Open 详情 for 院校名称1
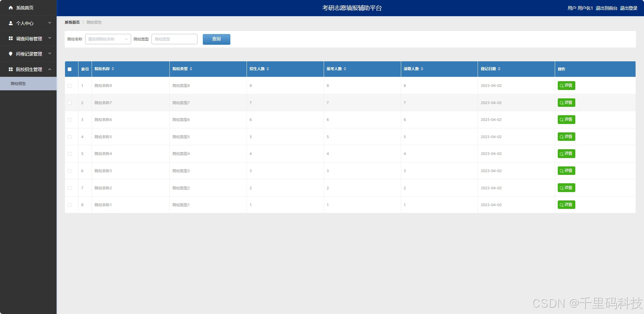The width and height of the screenshot is (644, 314). (566, 205)
